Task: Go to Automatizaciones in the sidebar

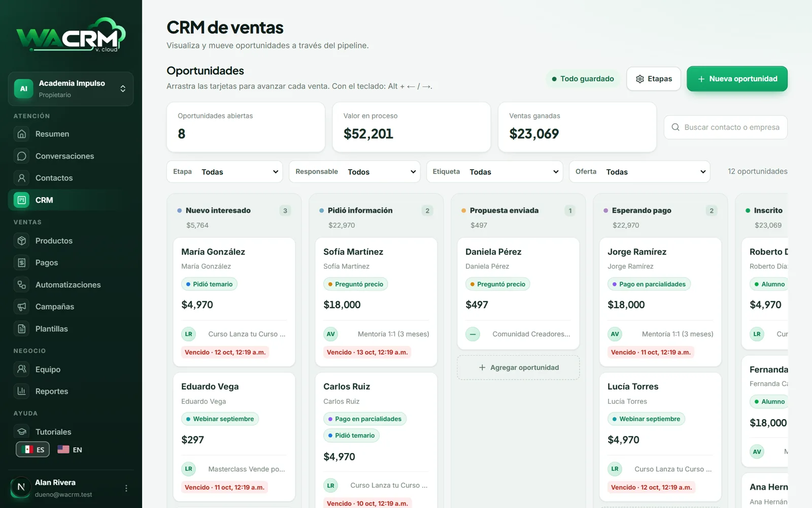Action: pos(71,285)
